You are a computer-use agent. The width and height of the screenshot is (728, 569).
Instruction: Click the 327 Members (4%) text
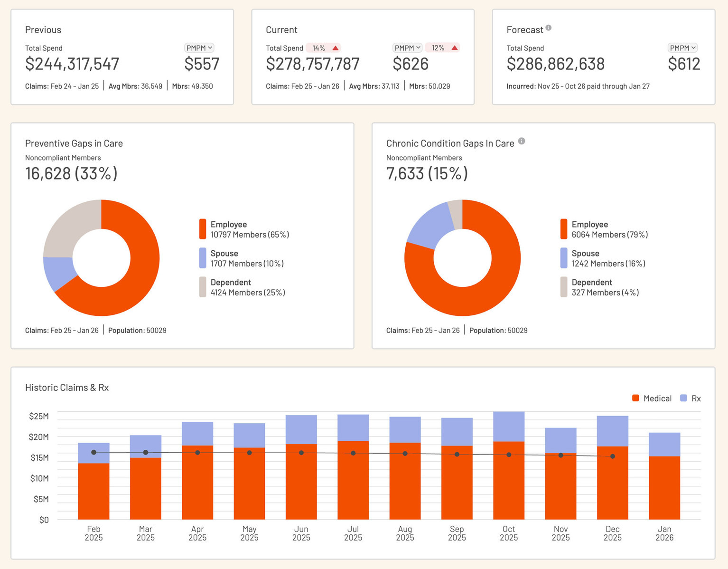tap(605, 293)
